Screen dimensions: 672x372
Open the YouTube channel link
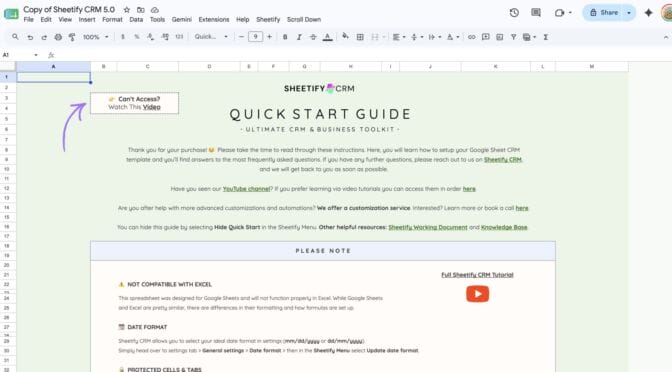point(246,189)
